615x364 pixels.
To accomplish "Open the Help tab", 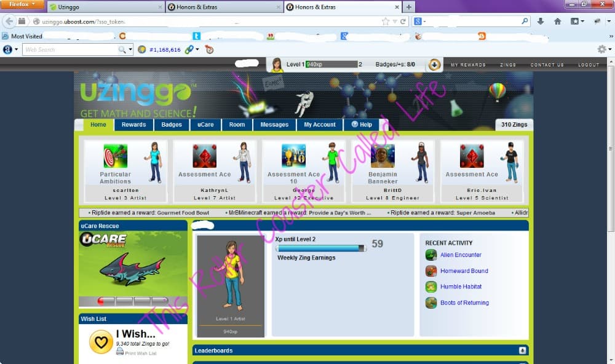I will [x=362, y=125].
